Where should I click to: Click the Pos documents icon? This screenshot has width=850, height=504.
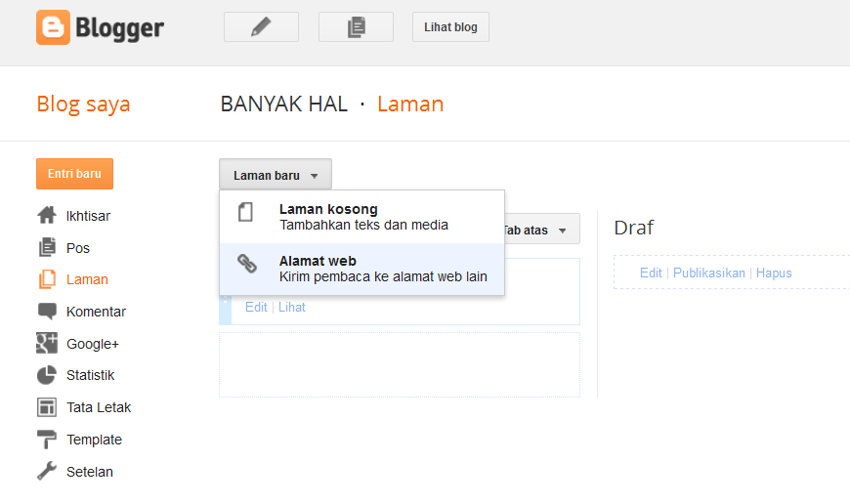click(47, 247)
